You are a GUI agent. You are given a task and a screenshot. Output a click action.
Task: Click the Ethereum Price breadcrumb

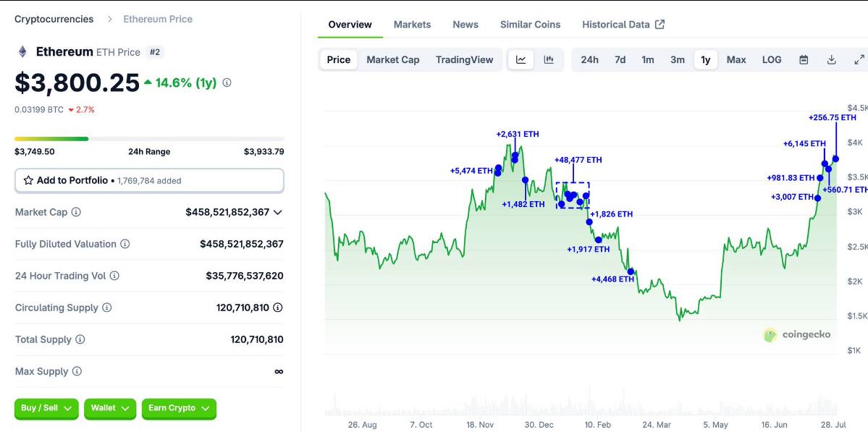pyautogui.click(x=158, y=20)
